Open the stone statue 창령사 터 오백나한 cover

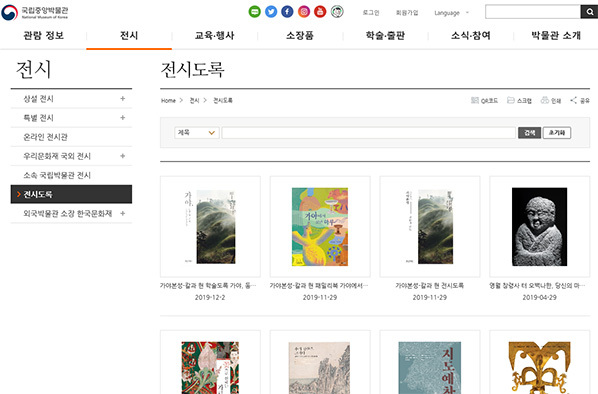click(x=539, y=227)
